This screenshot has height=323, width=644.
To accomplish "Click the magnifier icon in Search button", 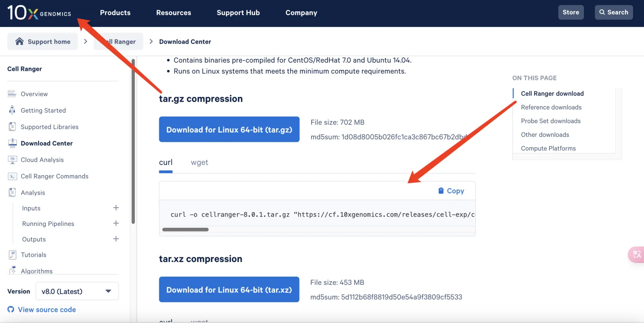I will [602, 12].
